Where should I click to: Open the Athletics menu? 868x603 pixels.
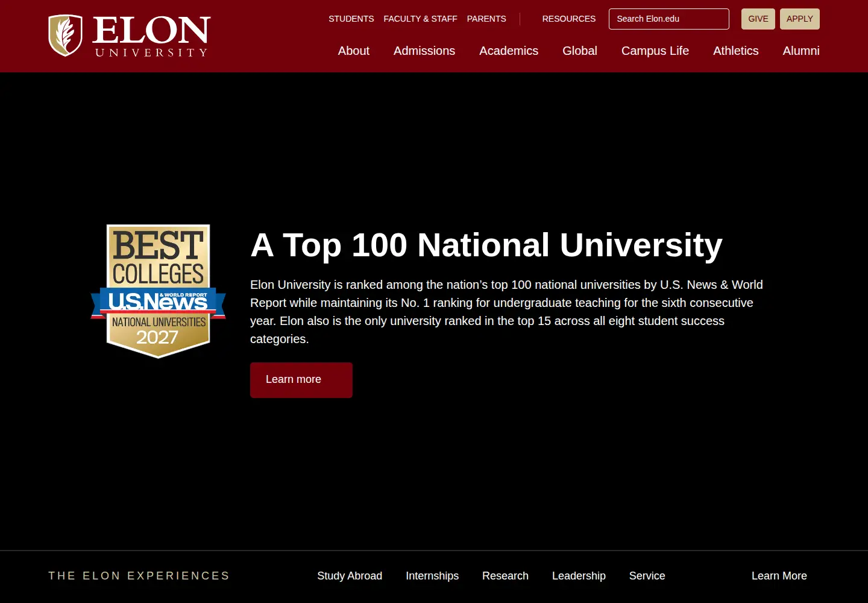tap(736, 51)
